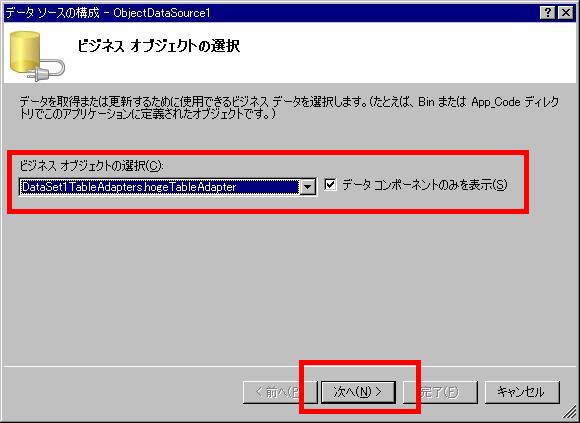Close the データ ソースの構成 dialog
The height and width of the screenshot is (423, 580).
(x=566, y=13)
